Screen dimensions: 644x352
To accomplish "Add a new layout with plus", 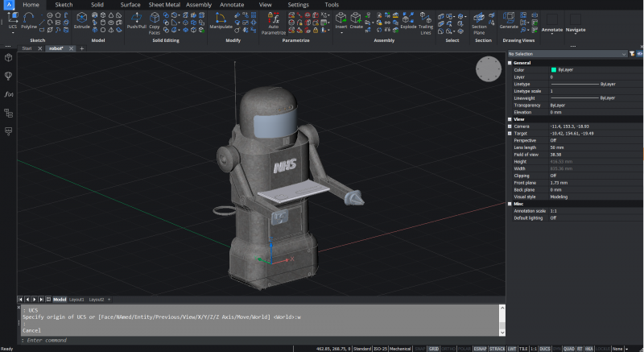I will pyautogui.click(x=109, y=300).
